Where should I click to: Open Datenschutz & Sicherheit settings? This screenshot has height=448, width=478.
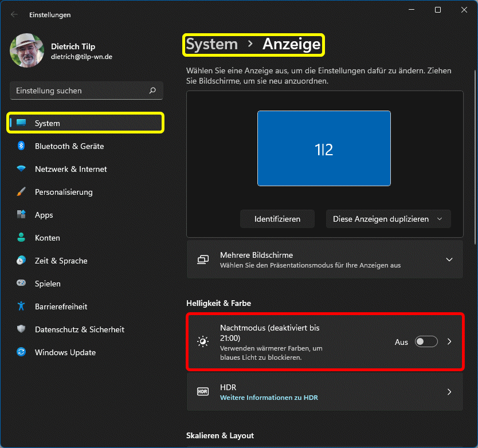coord(79,329)
